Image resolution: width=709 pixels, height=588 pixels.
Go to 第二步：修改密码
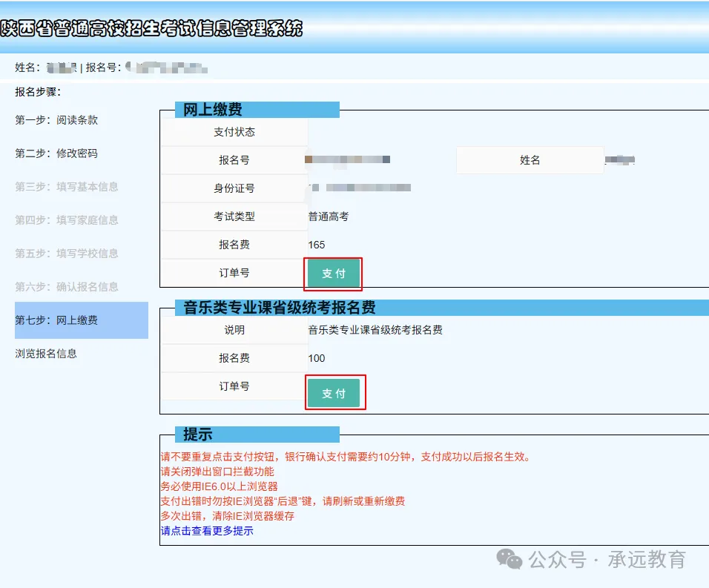[56, 153]
